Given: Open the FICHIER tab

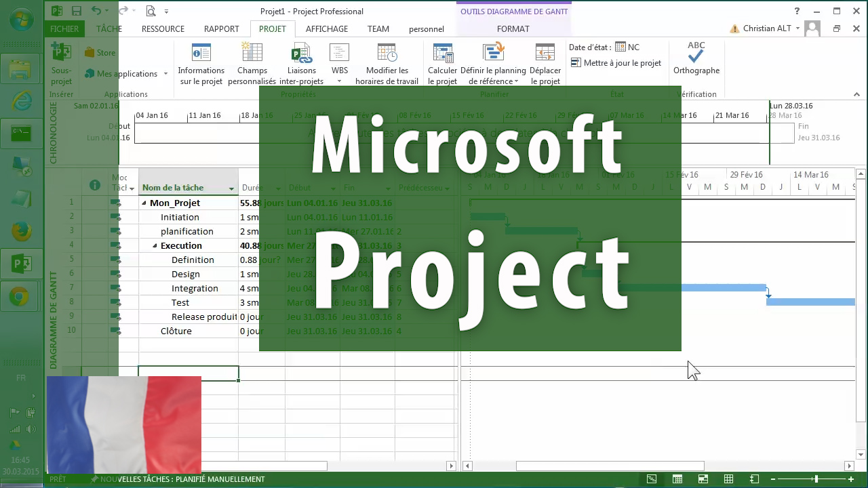Looking at the screenshot, I should tap(64, 28).
